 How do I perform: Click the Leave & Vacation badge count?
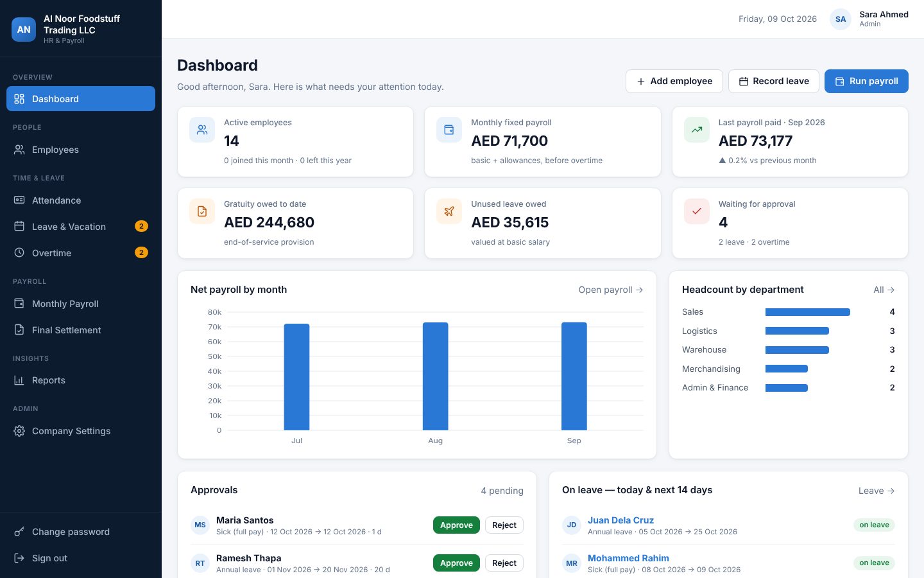(141, 226)
